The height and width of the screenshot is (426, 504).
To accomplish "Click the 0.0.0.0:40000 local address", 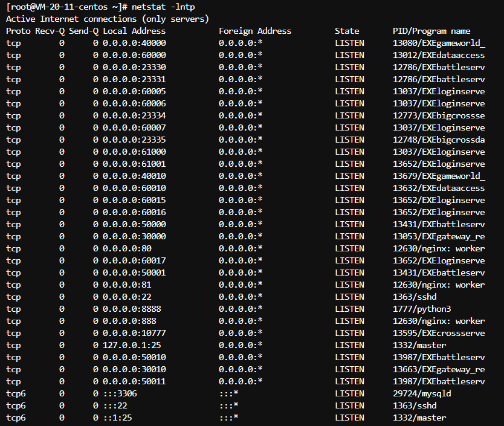I will [x=134, y=43].
